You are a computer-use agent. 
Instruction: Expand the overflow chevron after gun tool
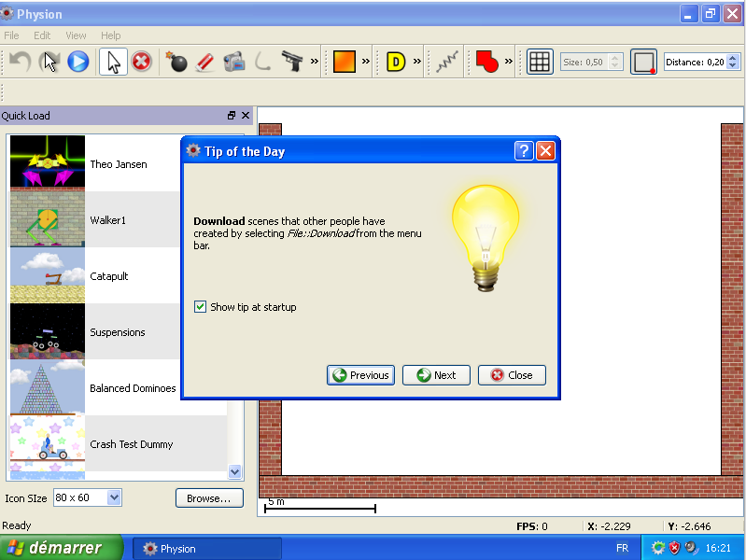pos(315,62)
